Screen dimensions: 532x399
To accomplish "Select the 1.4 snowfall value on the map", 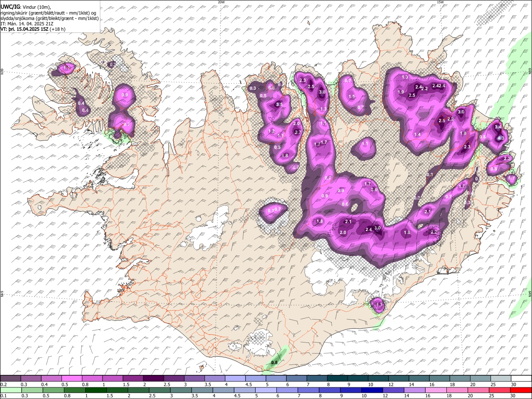I will tap(418, 135).
